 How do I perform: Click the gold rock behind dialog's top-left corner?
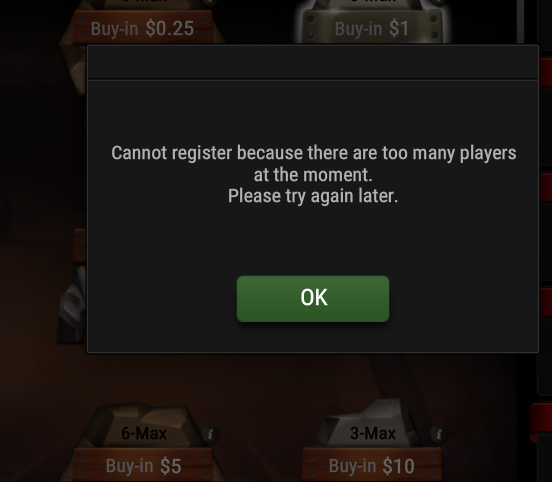point(73,70)
